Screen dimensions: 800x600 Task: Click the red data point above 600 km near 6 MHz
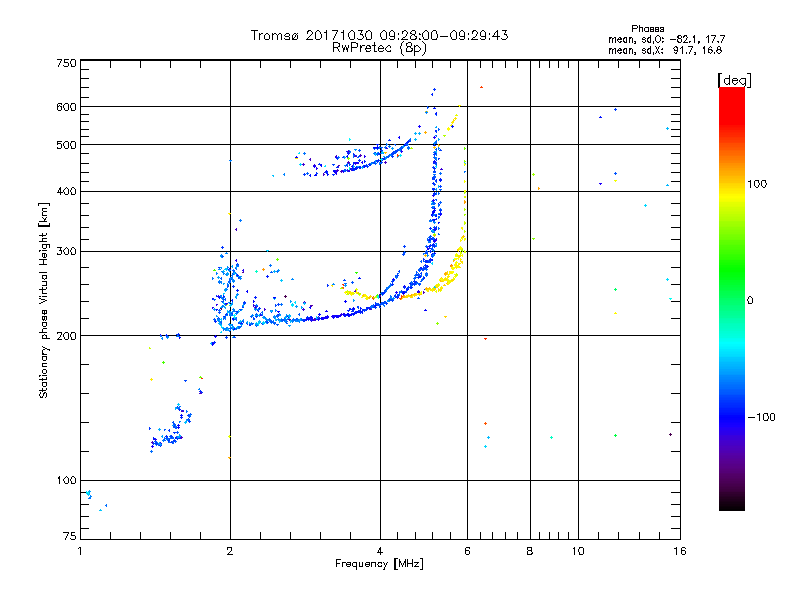[481, 87]
